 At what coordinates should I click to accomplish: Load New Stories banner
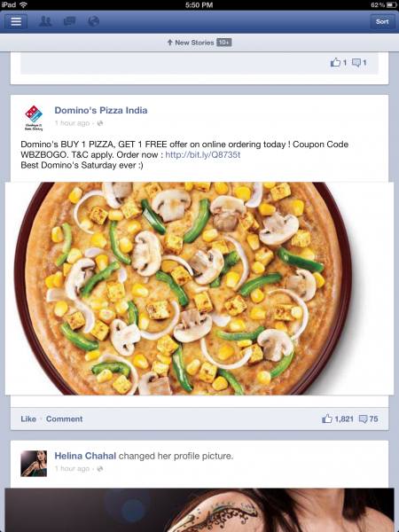point(199,43)
